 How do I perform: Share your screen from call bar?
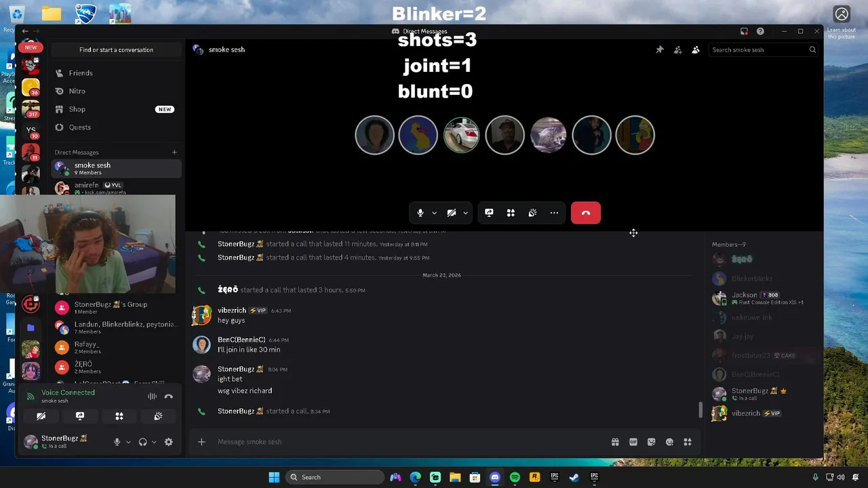coord(489,213)
